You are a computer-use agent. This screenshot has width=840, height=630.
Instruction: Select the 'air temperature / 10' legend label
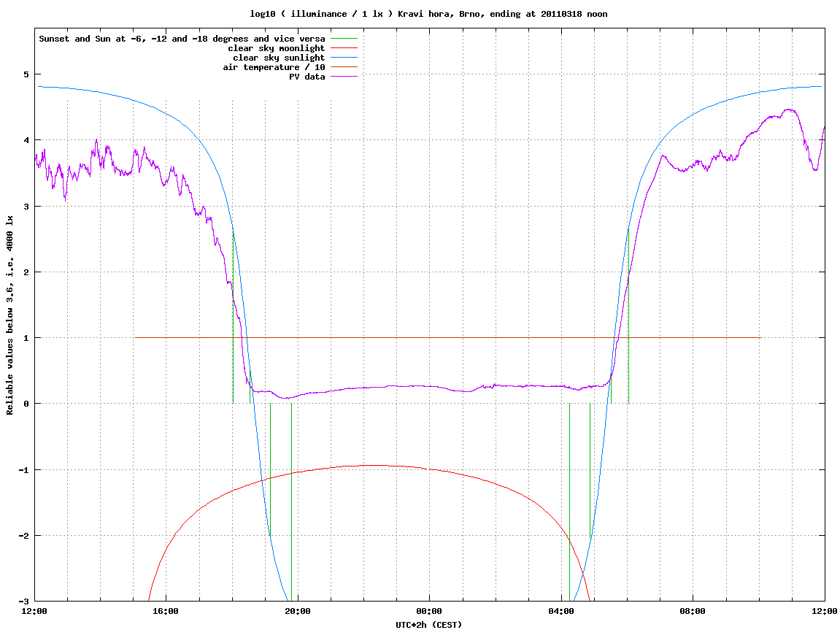274,67
